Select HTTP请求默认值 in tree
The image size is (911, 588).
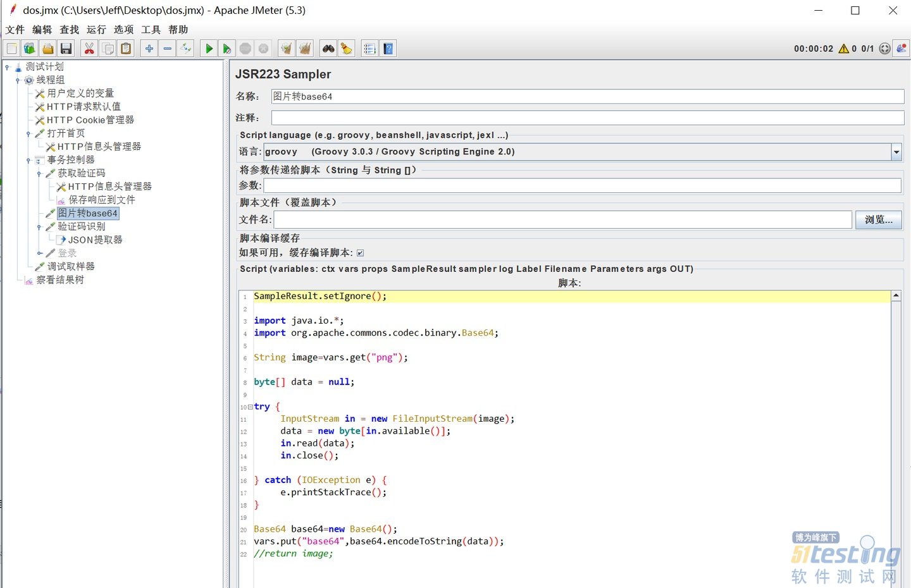point(84,107)
